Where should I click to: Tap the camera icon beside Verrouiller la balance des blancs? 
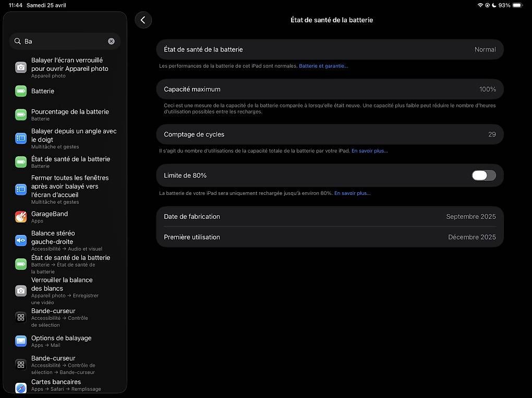pos(21,291)
